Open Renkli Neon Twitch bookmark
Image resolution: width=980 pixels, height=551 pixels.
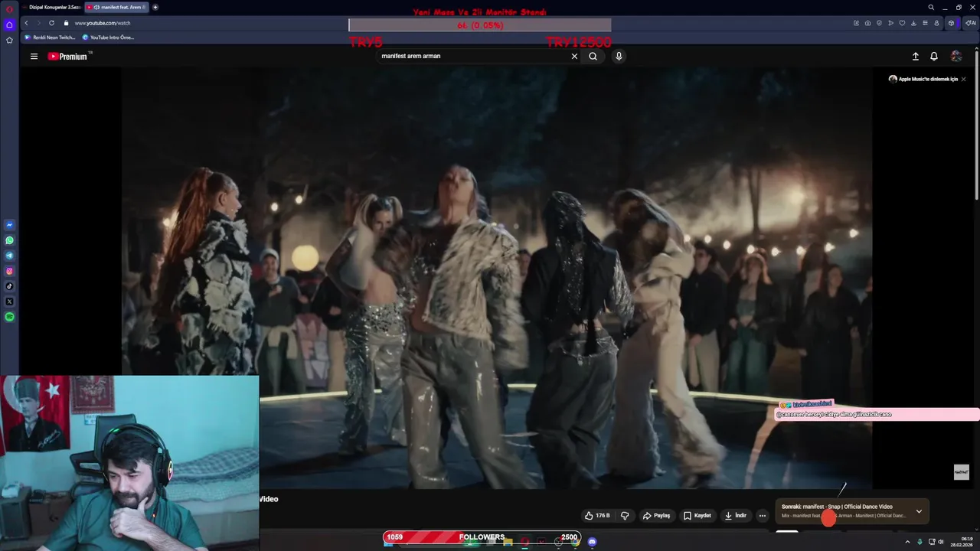51,37
